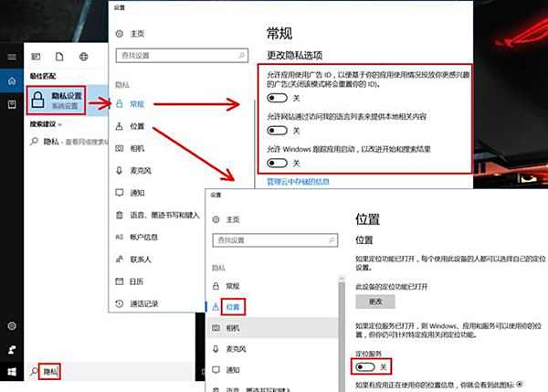Click the Home icon in Start sidebar
The width and height of the screenshot is (548, 392).
(12, 81)
